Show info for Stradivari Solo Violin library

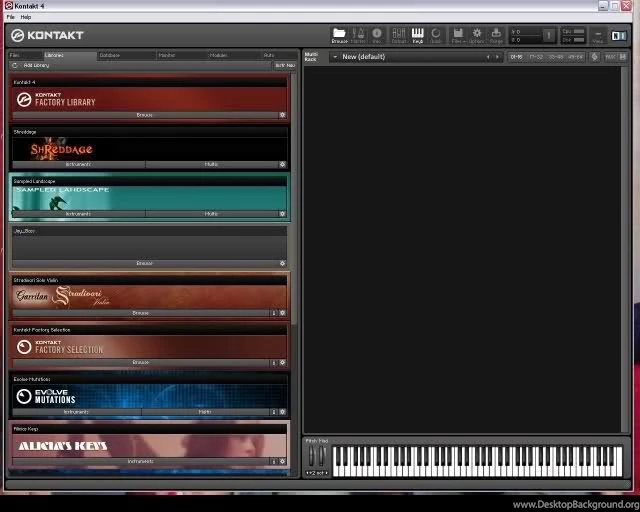(274, 313)
